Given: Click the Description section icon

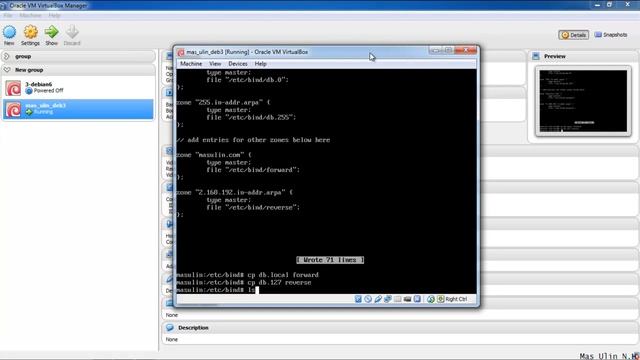Looking at the screenshot, I should coord(170,328).
